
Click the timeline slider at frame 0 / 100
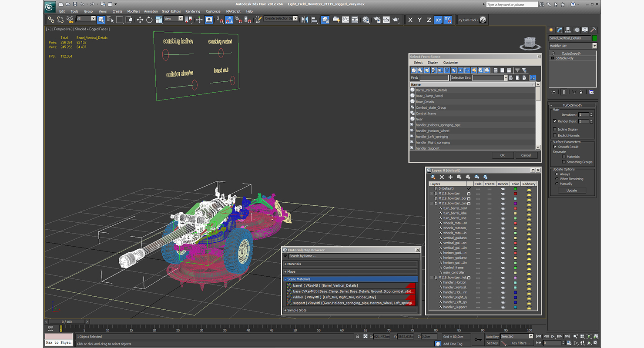[67, 322]
